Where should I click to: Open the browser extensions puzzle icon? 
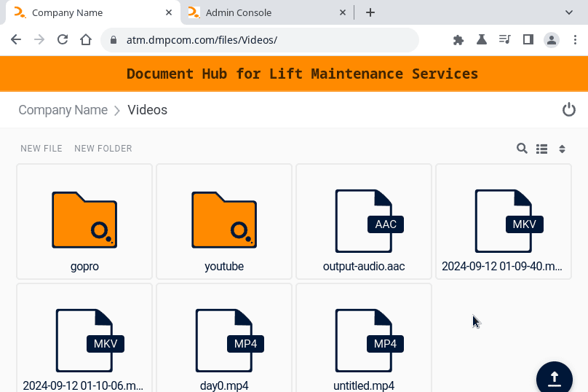tap(458, 40)
